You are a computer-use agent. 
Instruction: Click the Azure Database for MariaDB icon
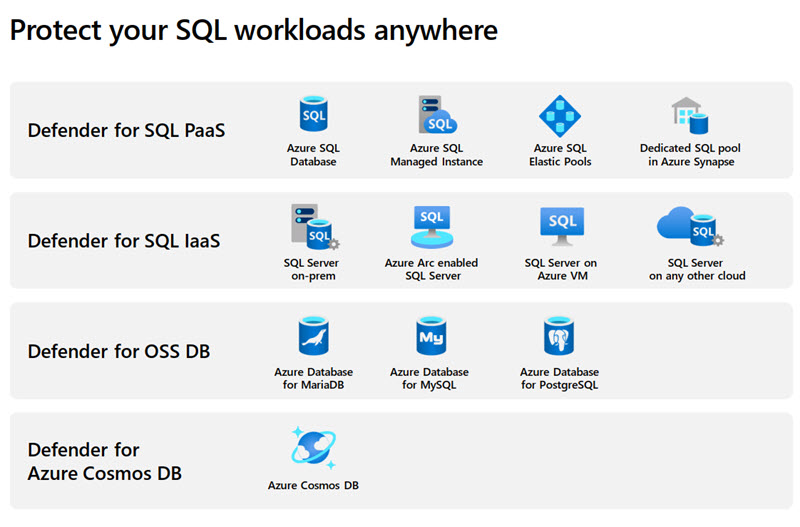(x=313, y=337)
